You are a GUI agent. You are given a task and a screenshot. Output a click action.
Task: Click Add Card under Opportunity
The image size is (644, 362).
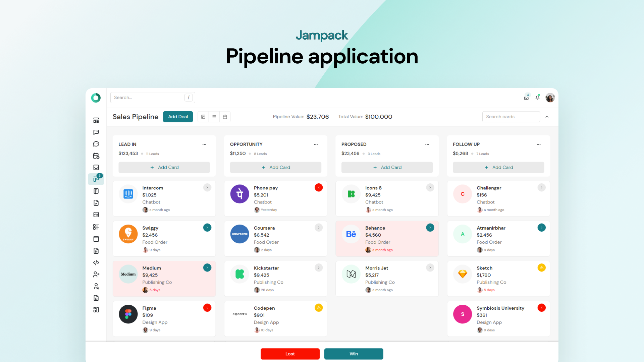[275, 167]
